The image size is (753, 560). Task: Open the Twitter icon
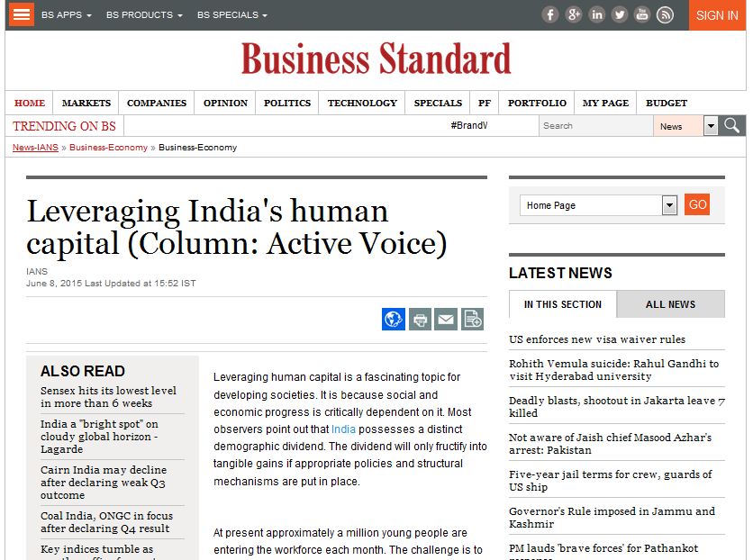620,15
